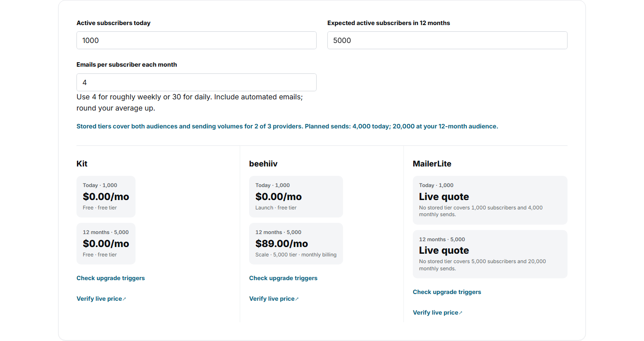This screenshot has height=341, width=644.
Task: Click 'No stored tier covers 1,000 subscribers' note
Action: click(x=481, y=211)
